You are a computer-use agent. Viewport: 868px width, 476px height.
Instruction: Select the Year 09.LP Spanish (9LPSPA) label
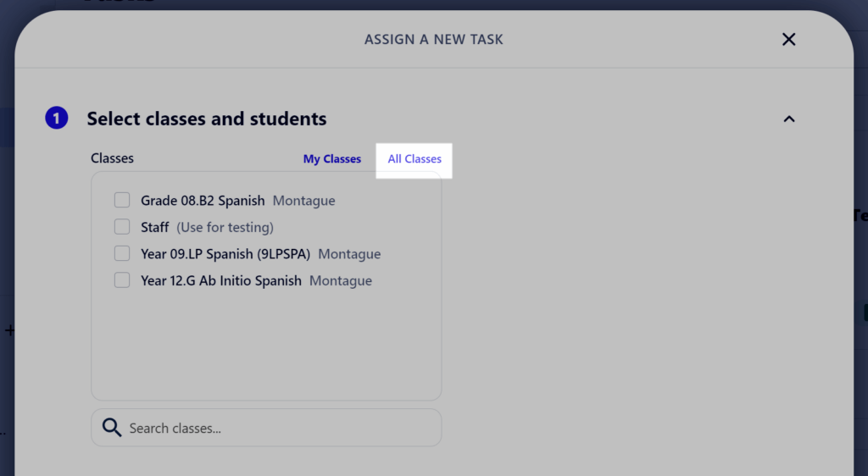pos(225,254)
